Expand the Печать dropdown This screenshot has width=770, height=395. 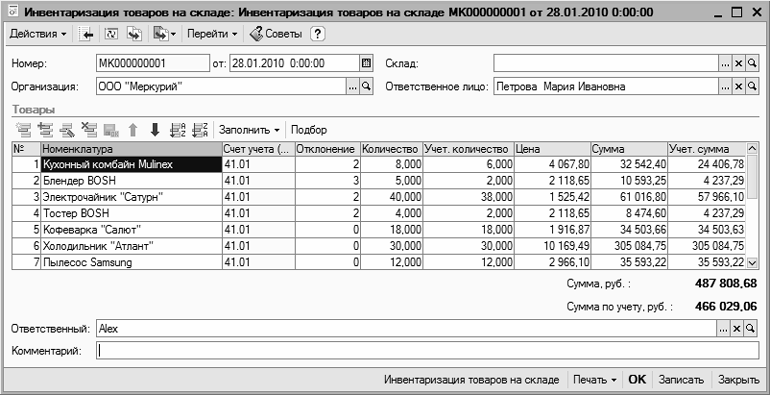pos(595,380)
